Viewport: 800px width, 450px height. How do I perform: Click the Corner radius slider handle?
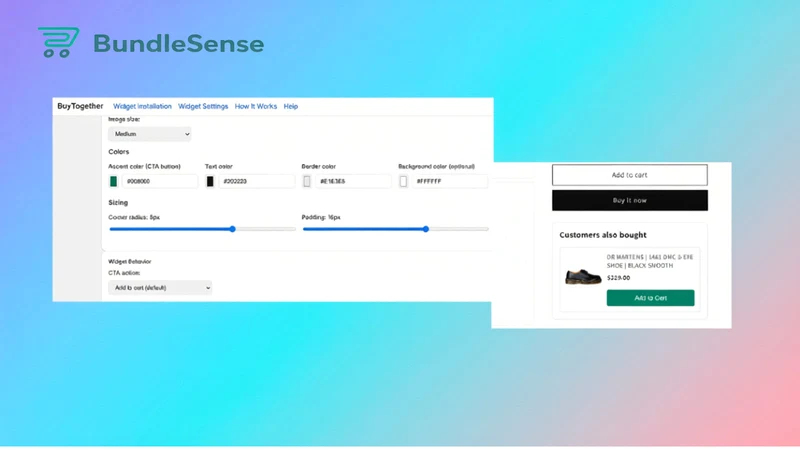pos(232,229)
